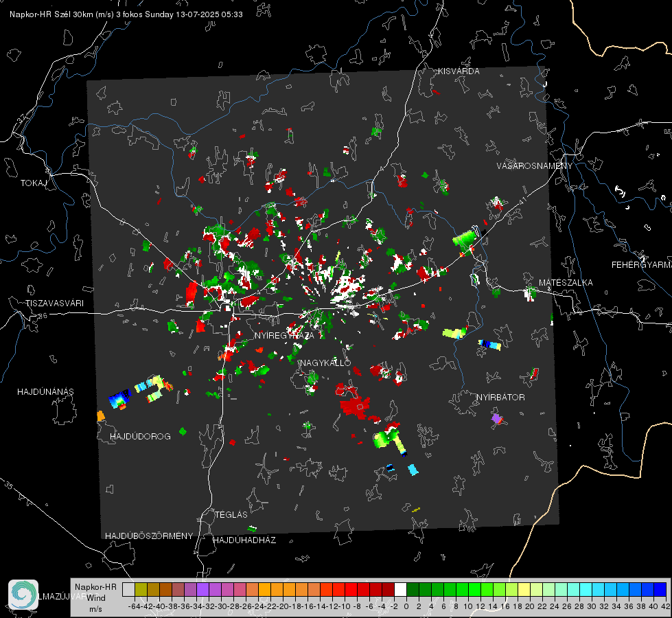Select the bright green legend swatch between 10 and 12
The height and width of the screenshot is (618, 672).
pos(474,589)
